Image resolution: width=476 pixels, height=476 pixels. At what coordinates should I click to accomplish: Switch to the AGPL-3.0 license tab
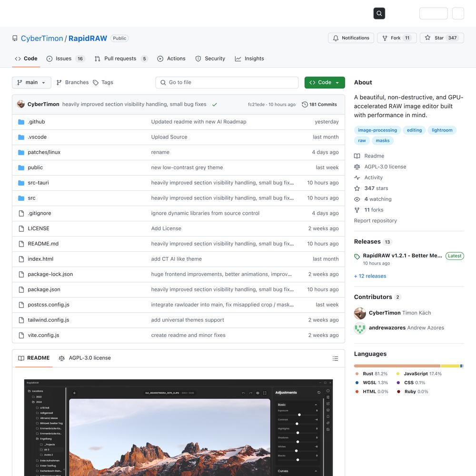(x=85, y=358)
